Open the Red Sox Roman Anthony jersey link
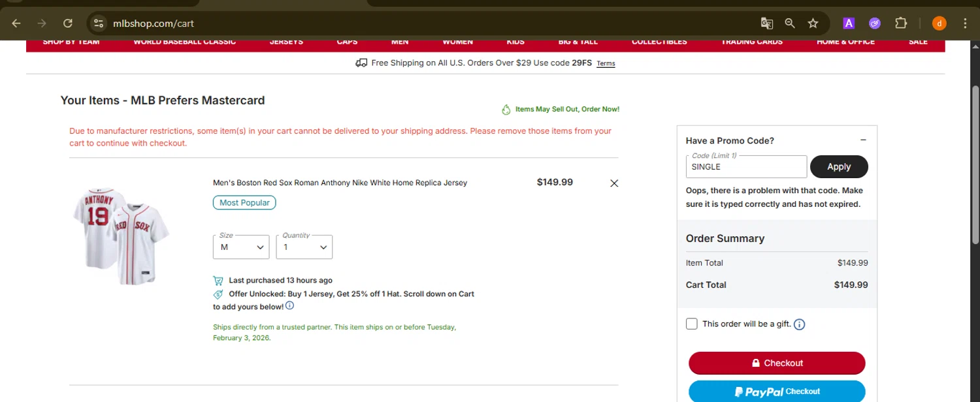 (x=340, y=183)
